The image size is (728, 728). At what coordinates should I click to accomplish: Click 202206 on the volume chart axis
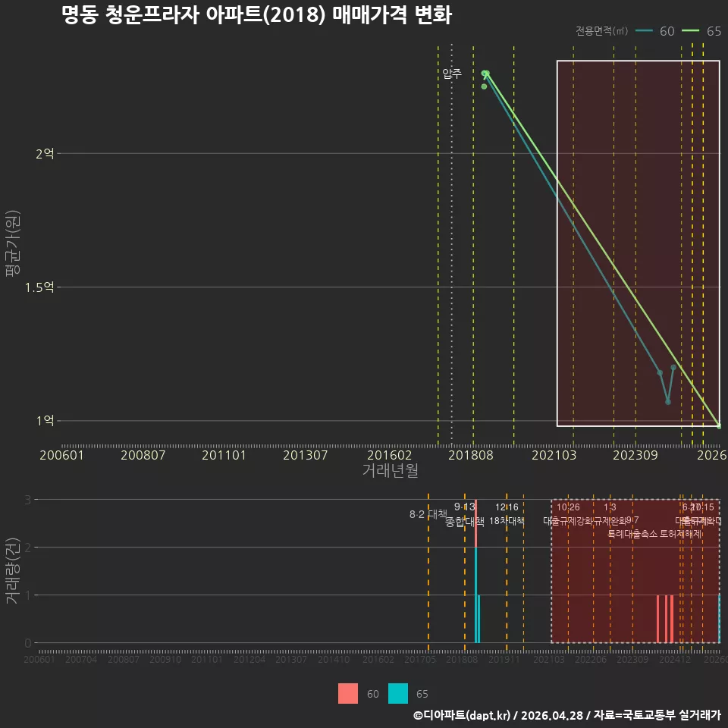pos(591,659)
